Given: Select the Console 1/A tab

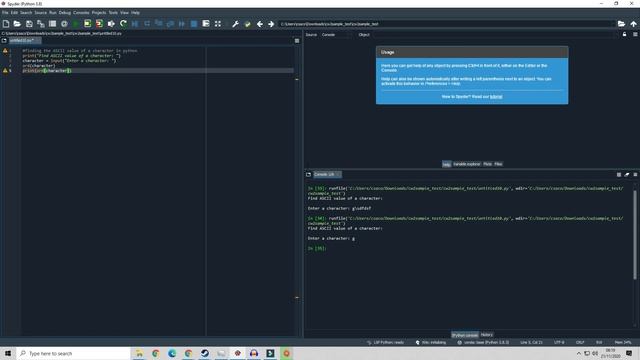Looking at the screenshot, I should [x=327, y=174].
